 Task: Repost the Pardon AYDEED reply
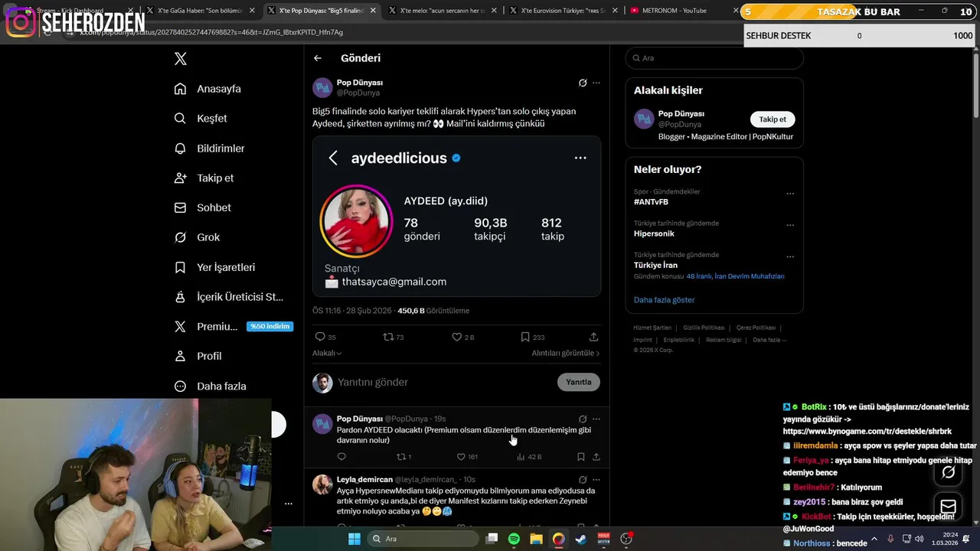[x=403, y=457]
